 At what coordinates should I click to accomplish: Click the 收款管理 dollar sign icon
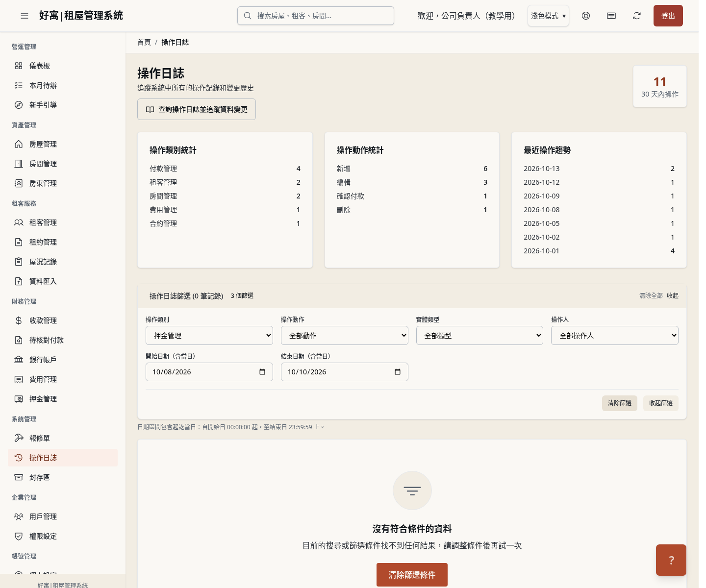click(19, 320)
